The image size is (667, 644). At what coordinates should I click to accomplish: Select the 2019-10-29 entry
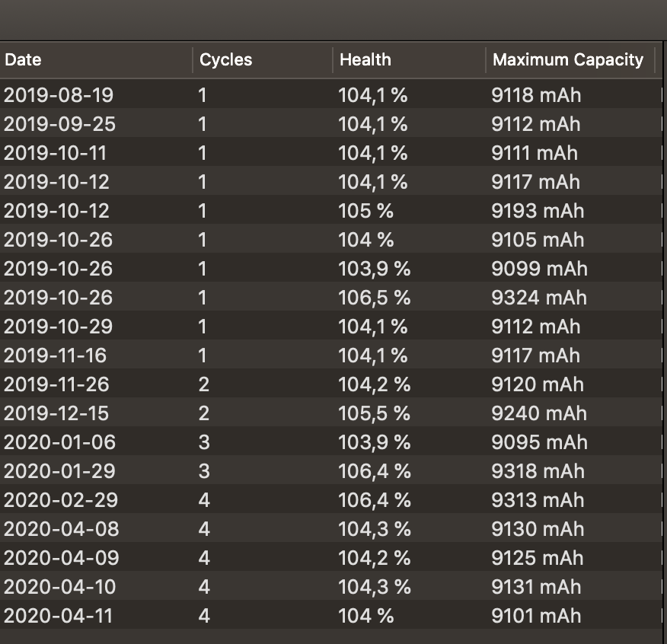tap(331, 325)
